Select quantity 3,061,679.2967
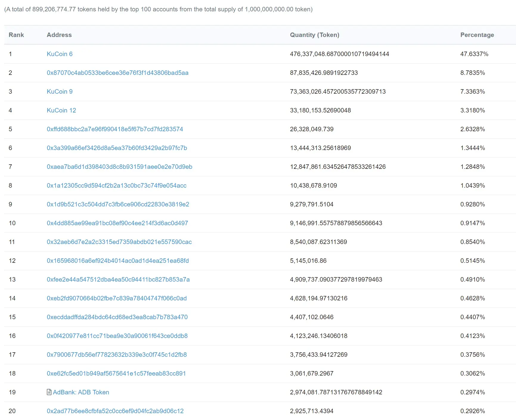The height and width of the screenshot is (420, 516). (x=312, y=373)
